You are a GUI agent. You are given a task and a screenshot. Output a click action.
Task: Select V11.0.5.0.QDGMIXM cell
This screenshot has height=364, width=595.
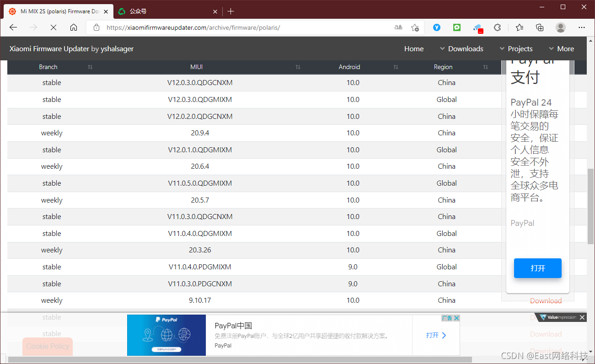point(200,183)
